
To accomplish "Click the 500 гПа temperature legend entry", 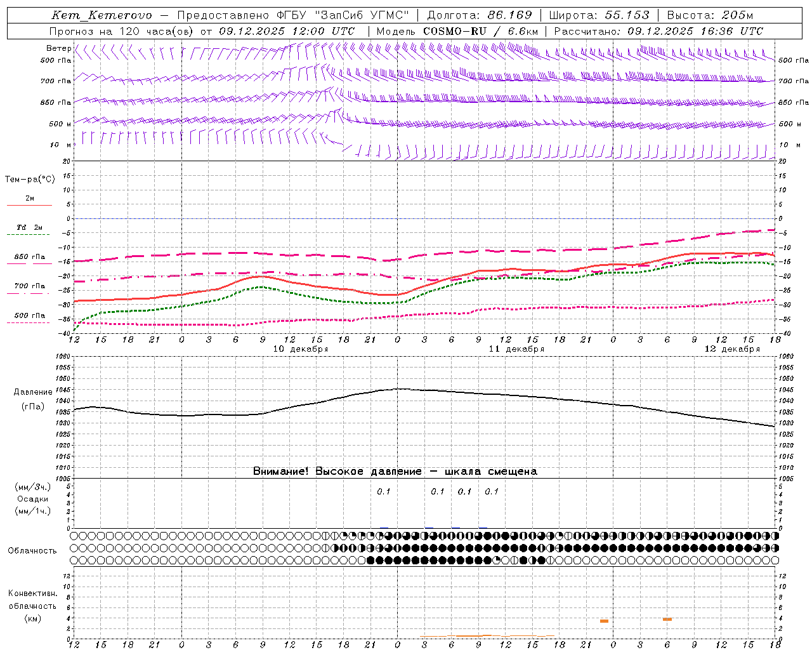I will (30, 315).
